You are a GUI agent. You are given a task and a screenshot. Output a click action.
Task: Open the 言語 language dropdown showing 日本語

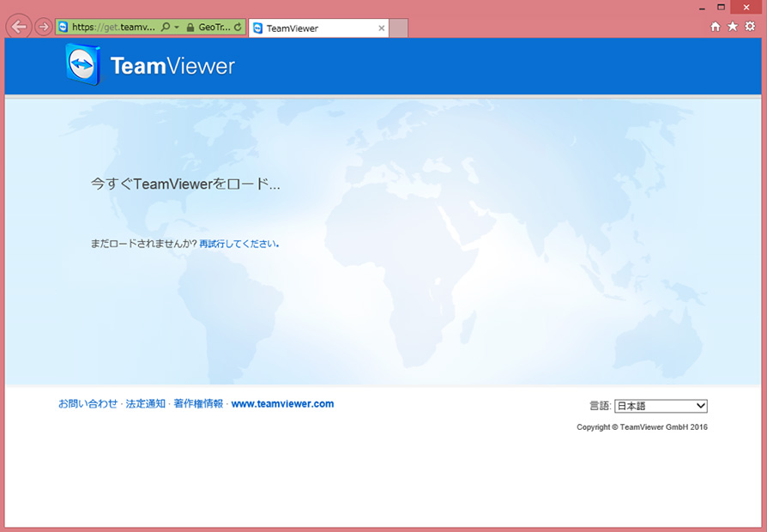click(661, 406)
